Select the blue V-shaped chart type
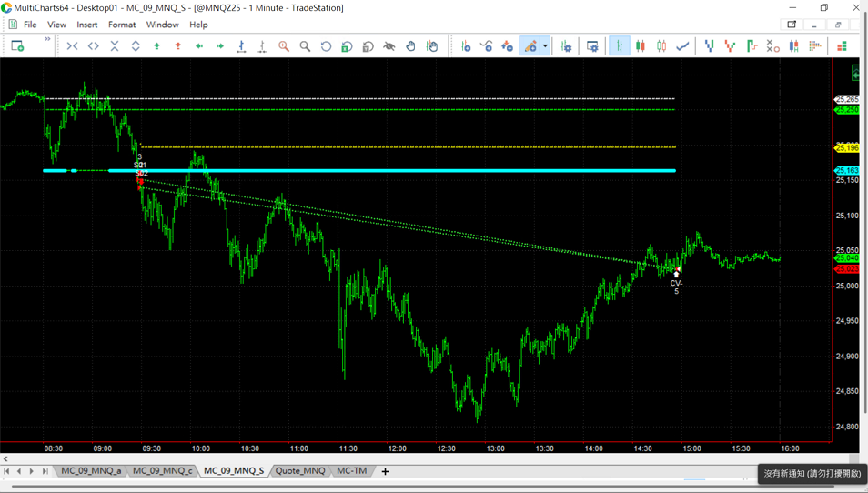This screenshot has height=493, width=868. pyautogui.click(x=709, y=46)
